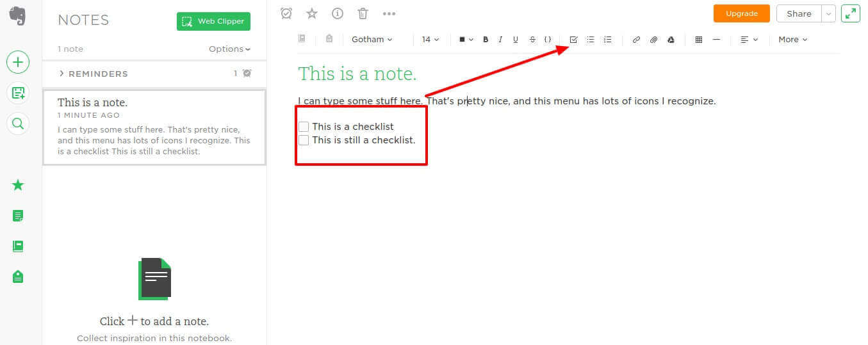Open the new note from template icon
This screenshot has height=345, width=868.
pyautogui.click(x=18, y=93)
